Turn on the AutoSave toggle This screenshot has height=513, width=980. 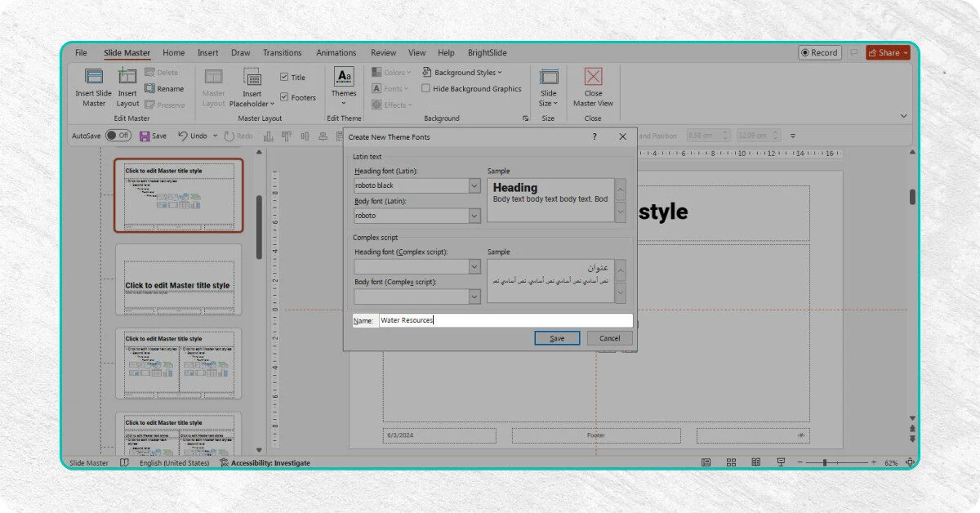click(x=118, y=136)
